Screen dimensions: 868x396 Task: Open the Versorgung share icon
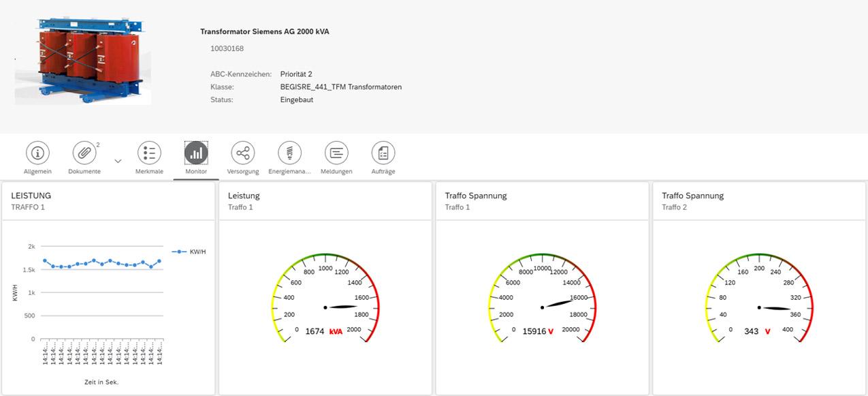click(243, 153)
